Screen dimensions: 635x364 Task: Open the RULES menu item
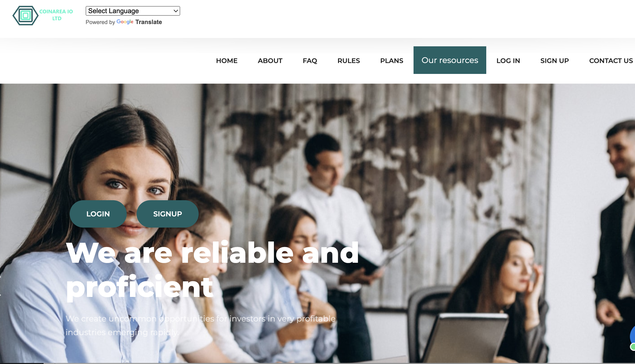click(x=349, y=61)
